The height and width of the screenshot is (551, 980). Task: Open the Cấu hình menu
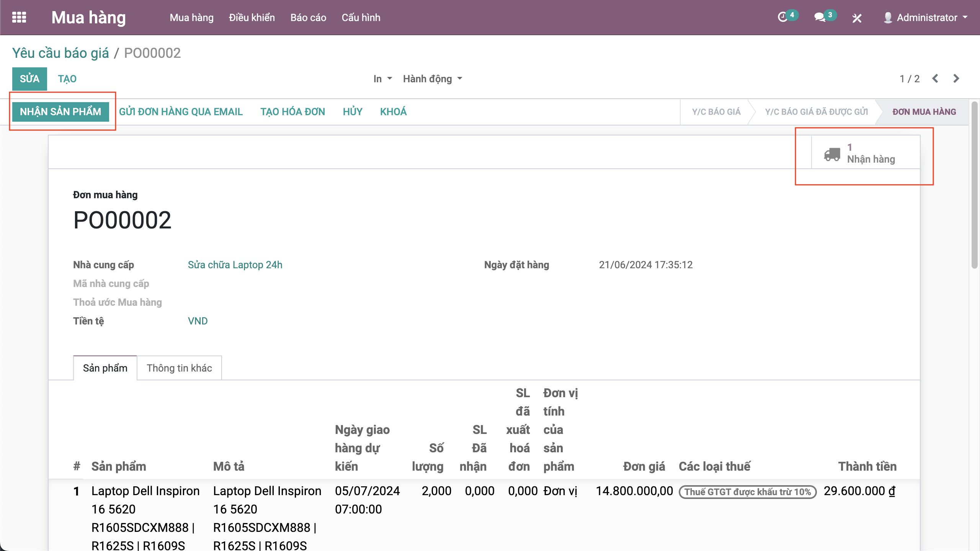(x=361, y=18)
